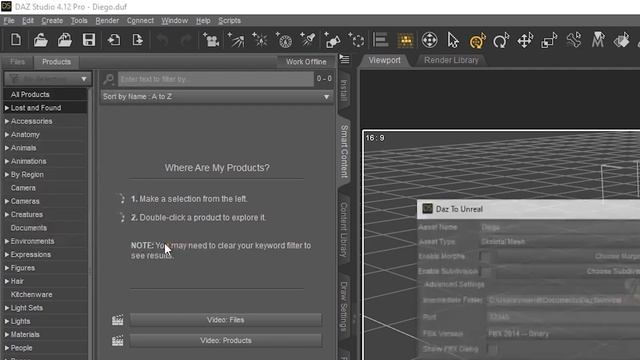The width and height of the screenshot is (640, 360).
Task: Select the Translate four-arrow tool
Action: coord(525,40)
